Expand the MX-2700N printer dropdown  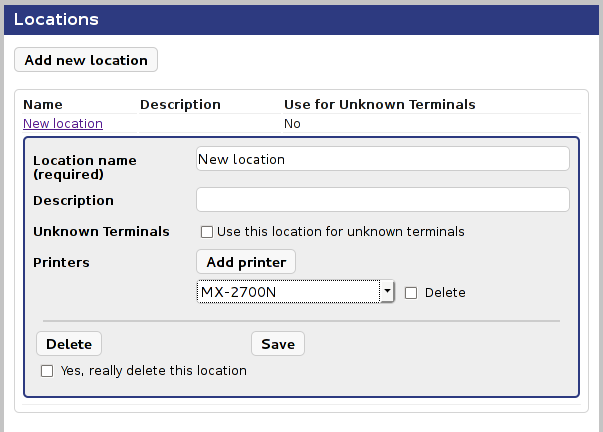pos(386,292)
